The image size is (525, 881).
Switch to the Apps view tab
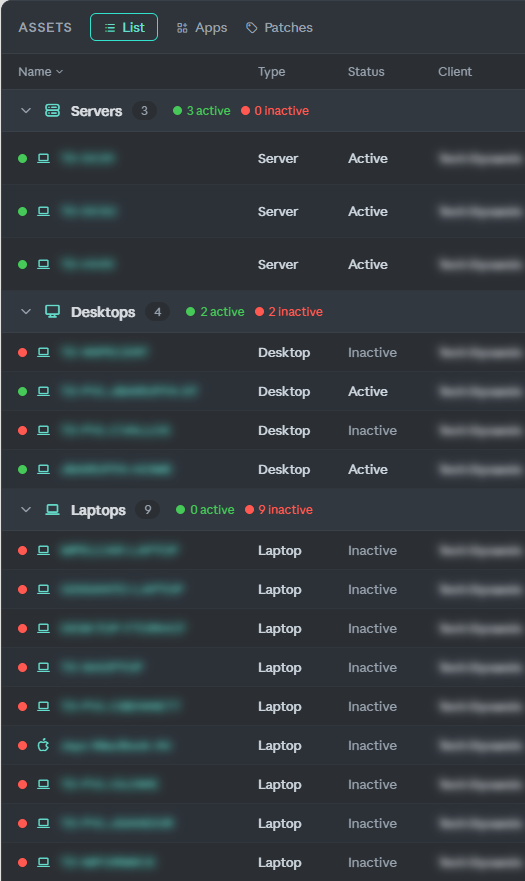[x=202, y=28]
